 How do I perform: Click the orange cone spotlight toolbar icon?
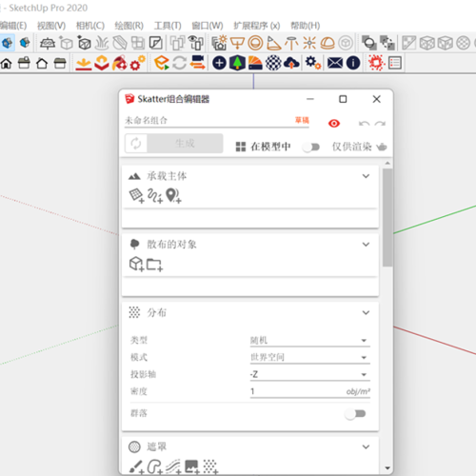273,43
